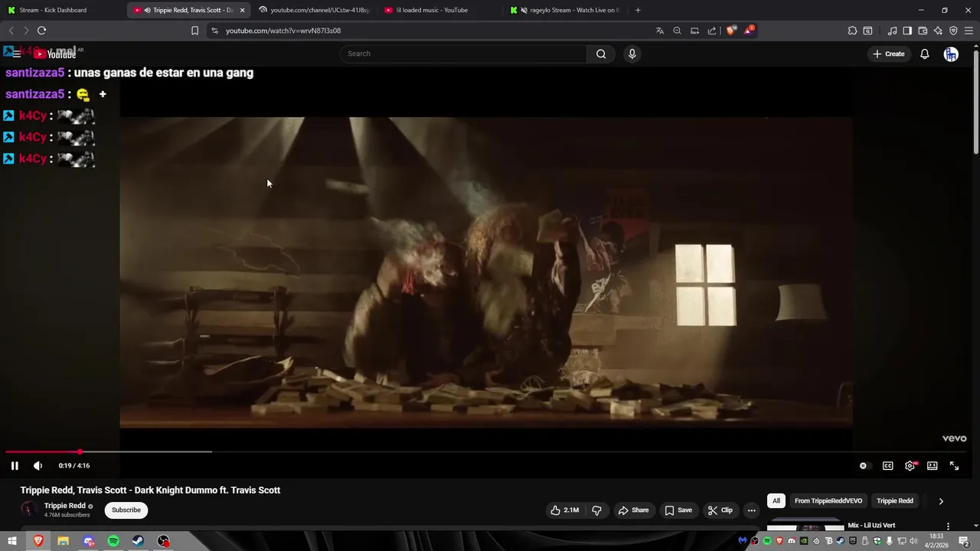This screenshot has height=551, width=980.
Task: Open the Leo AI sparkle icon
Action: 938,31
